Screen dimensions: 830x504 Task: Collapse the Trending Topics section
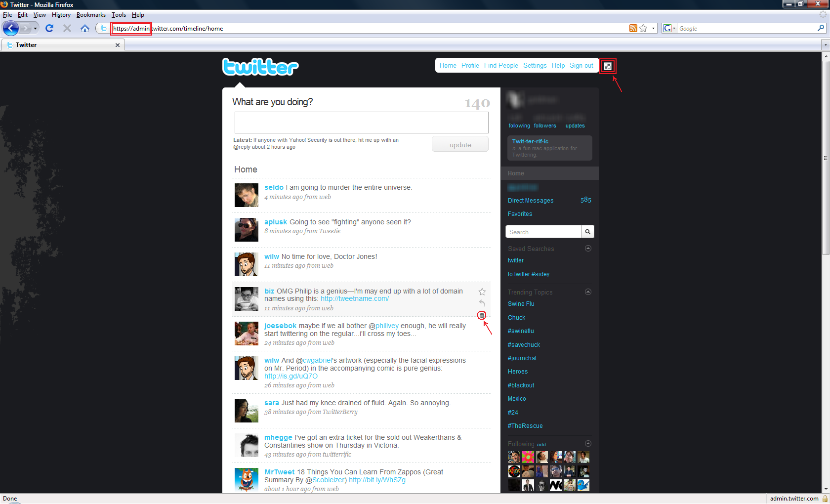coord(588,292)
